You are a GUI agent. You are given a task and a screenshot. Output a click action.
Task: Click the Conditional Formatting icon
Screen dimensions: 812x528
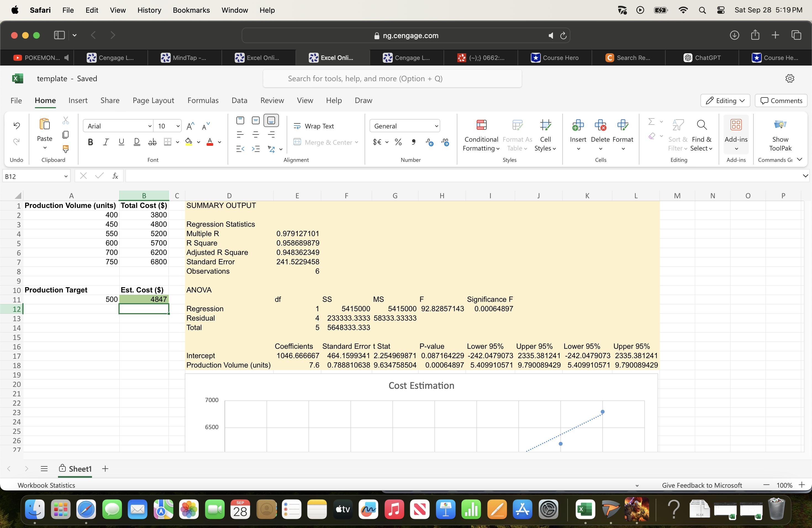point(481,125)
